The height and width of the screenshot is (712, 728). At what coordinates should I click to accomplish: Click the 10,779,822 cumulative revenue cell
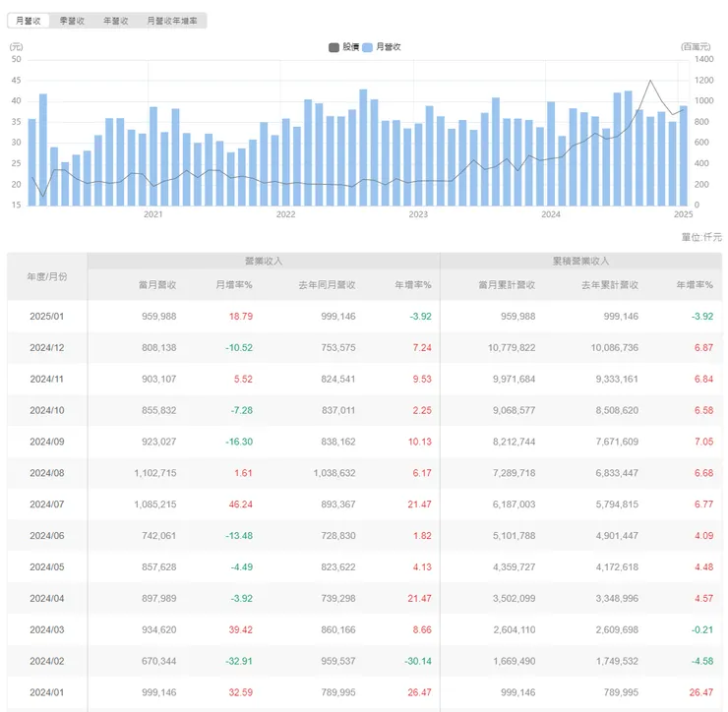(512, 348)
